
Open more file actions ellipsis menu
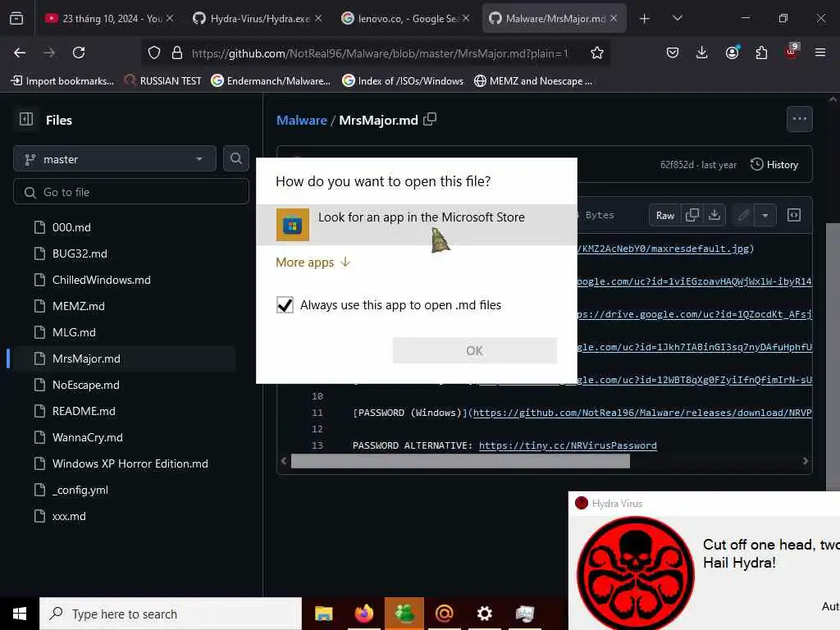[x=799, y=119]
